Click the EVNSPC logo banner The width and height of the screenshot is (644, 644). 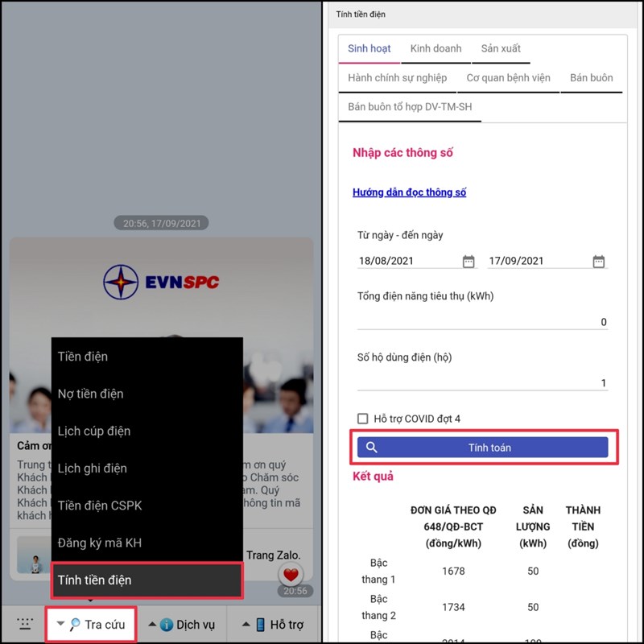pyautogui.click(x=161, y=282)
